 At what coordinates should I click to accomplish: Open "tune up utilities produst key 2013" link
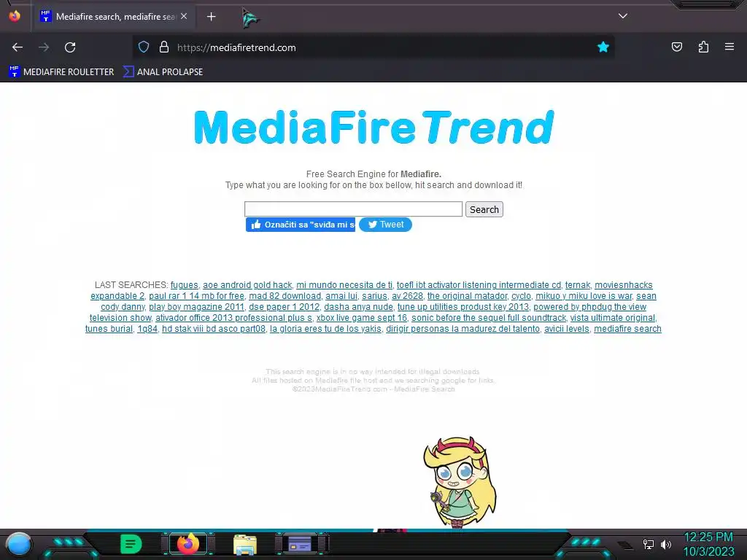463,307
